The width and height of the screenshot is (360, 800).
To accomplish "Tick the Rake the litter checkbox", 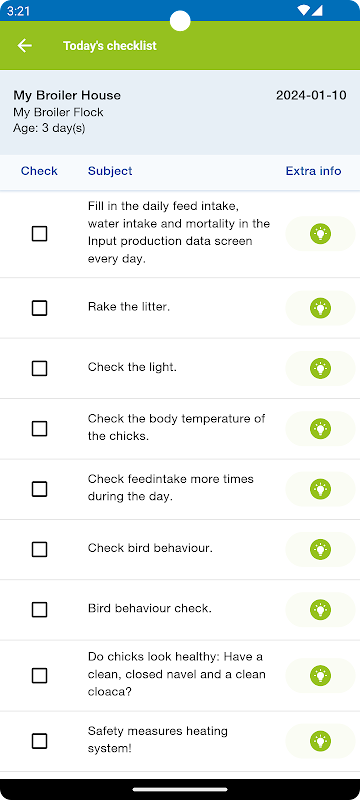I will coord(39,308).
